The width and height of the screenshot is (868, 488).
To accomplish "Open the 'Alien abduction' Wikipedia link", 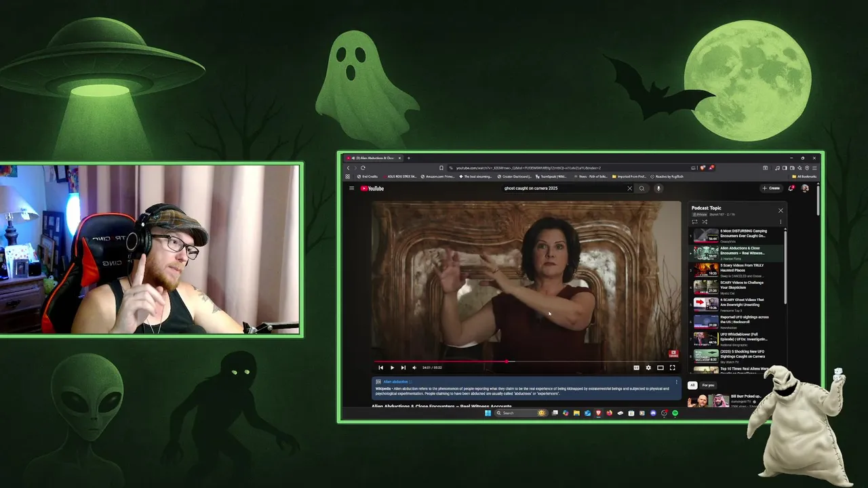I will click(395, 382).
